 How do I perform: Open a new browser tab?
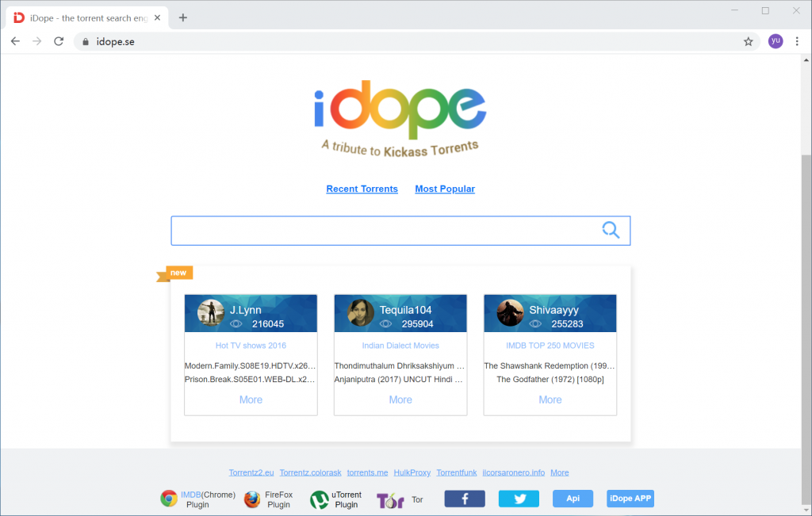tap(183, 17)
